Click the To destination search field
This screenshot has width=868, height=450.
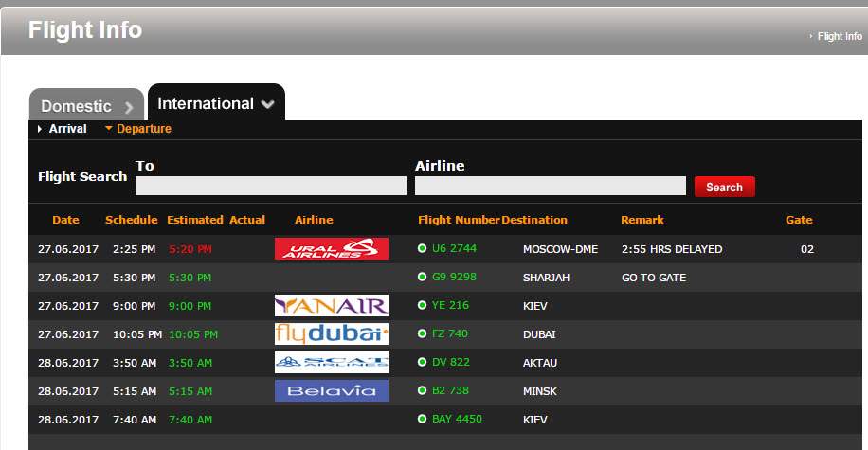[270, 186]
